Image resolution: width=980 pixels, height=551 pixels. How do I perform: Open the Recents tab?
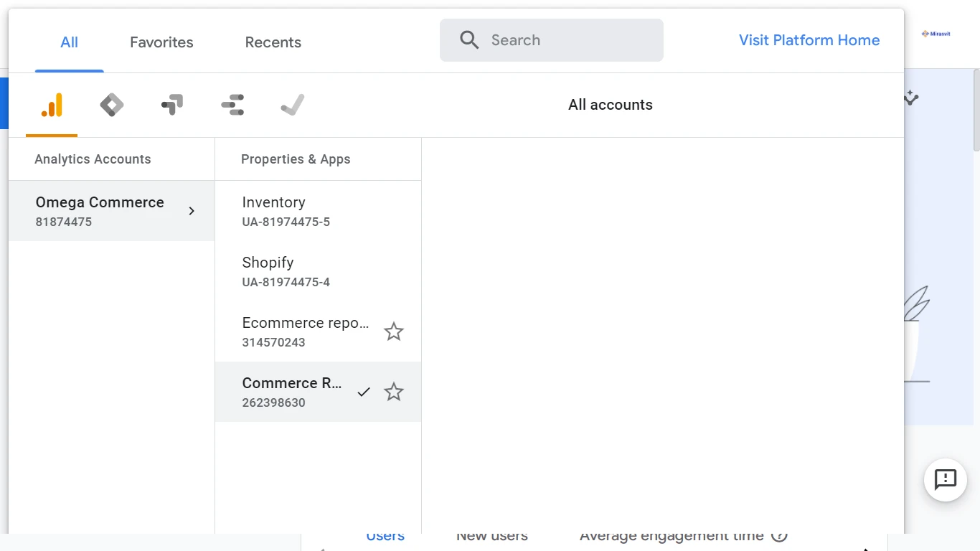tap(273, 42)
